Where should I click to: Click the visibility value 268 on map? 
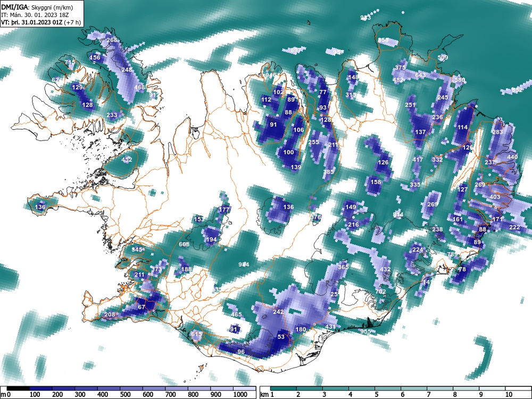pyautogui.click(x=112, y=40)
